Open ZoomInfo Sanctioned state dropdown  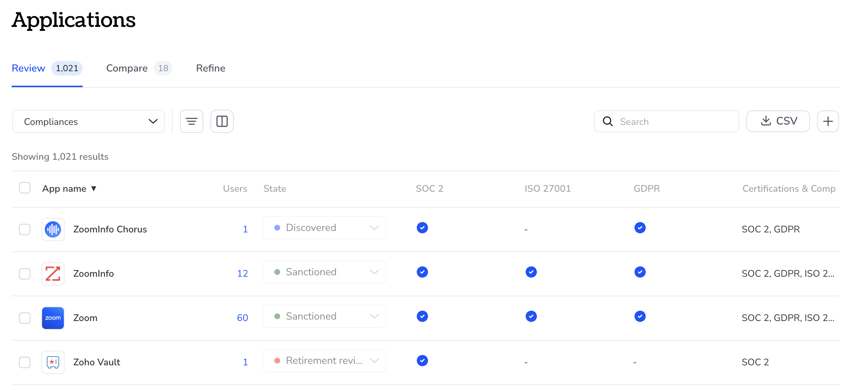click(324, 272)
